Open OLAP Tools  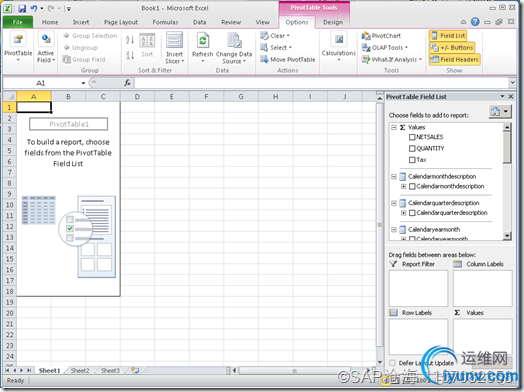point(385,47)
